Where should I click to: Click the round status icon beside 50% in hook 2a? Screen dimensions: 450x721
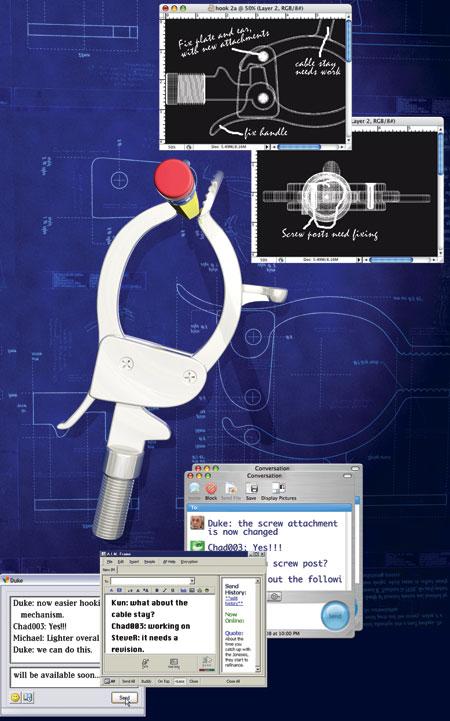[188, 147]
